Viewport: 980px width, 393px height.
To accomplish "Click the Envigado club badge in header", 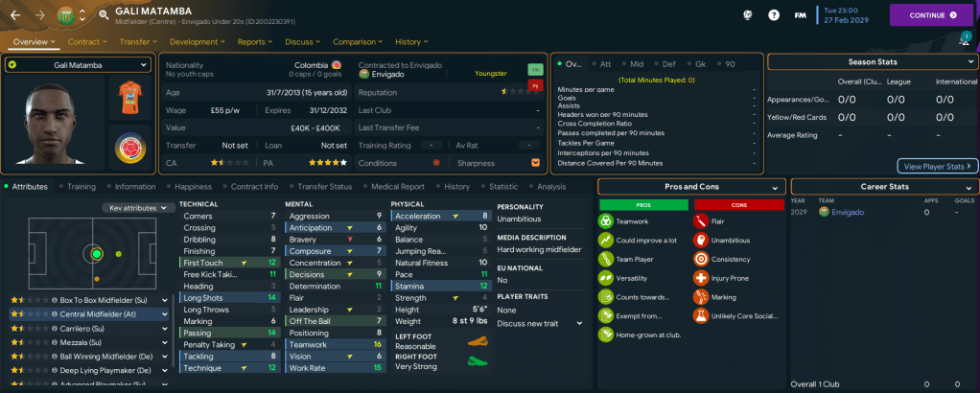I will (65, 15).
